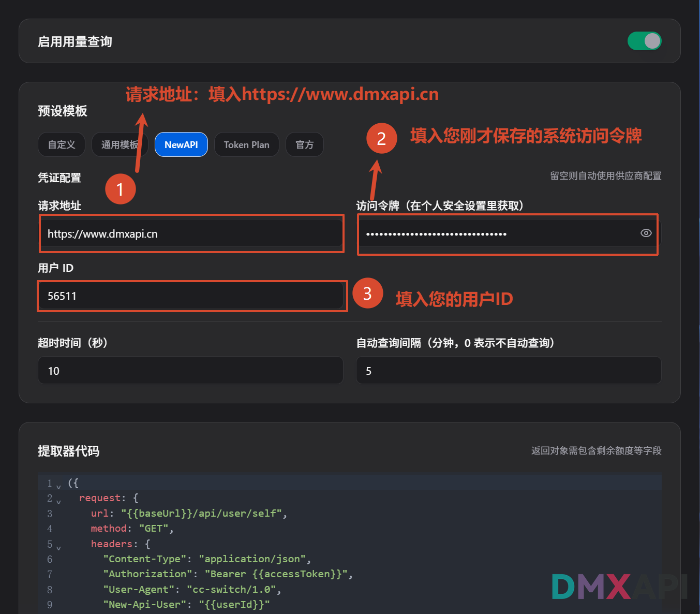Click the url code line "{{baseUrl}}/api/user/self"
The height and width of the screenshot is (614, 700).
[x=189, y=513]
